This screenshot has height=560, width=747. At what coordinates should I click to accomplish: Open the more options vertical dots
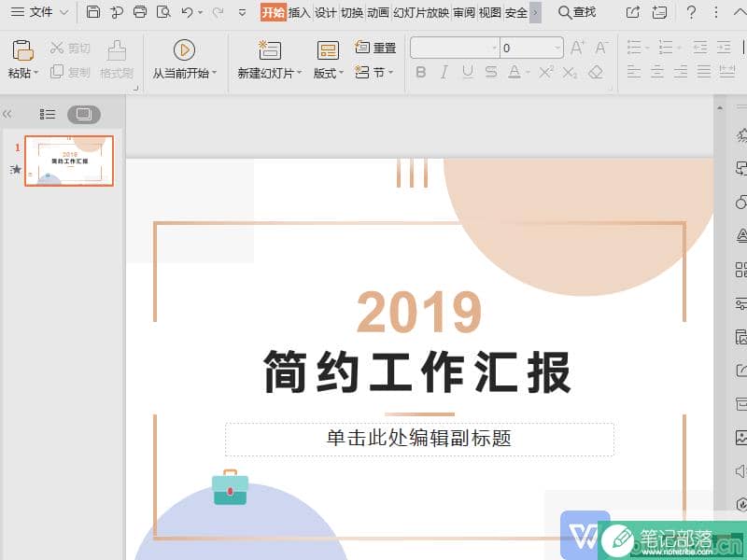click(x=716, y=12)
